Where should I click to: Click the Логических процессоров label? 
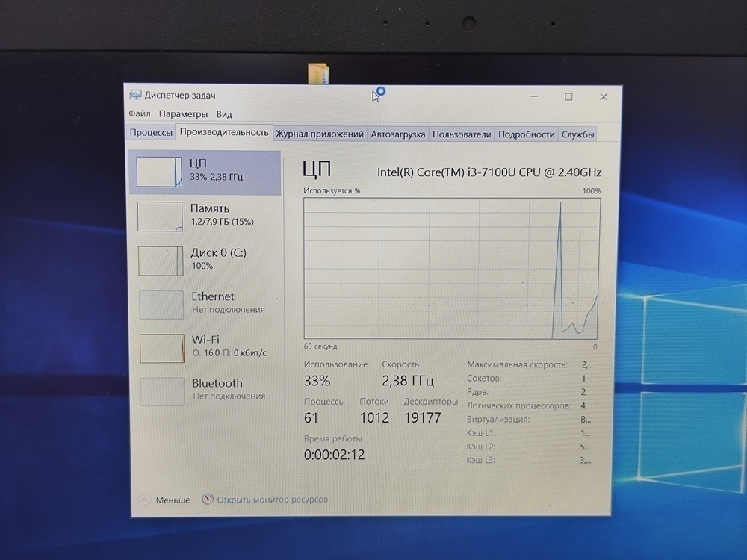(x=519, y=405)
